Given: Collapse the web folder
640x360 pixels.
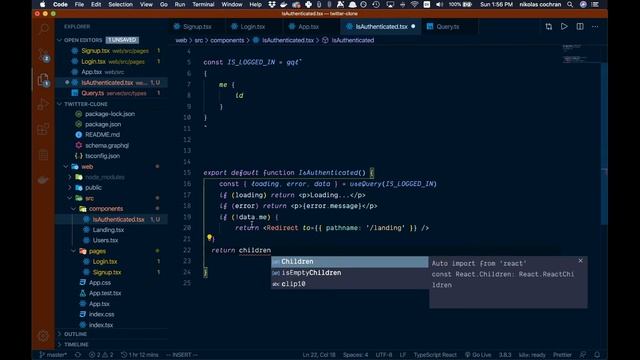Looking at the screenshot, I should click(x=66, y=167).
